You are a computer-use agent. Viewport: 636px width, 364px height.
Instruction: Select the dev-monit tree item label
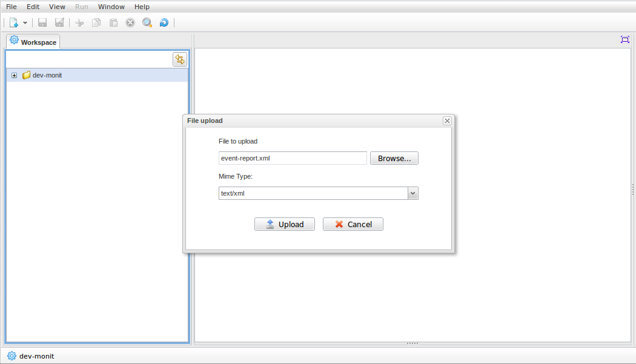[47, 76]
